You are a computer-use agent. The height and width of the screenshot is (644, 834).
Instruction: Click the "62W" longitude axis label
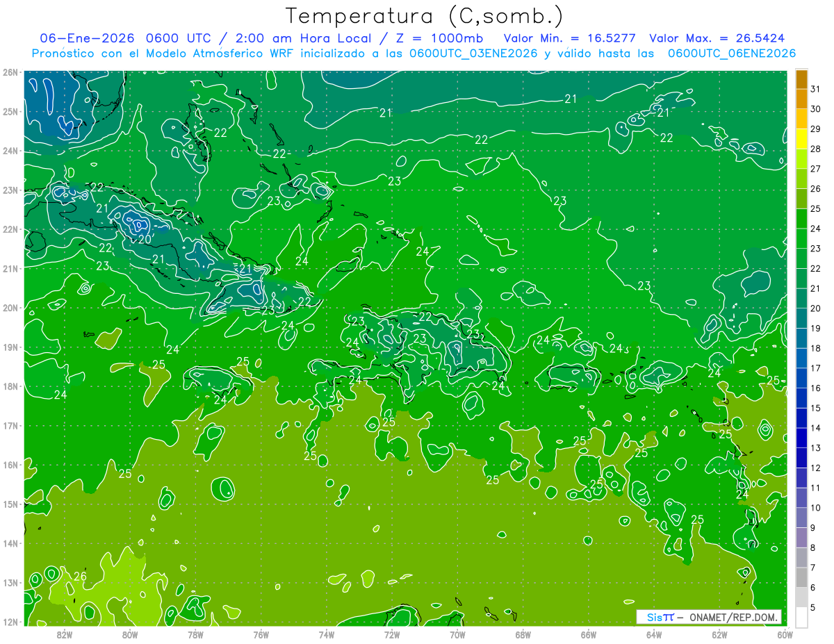[719, 634]
